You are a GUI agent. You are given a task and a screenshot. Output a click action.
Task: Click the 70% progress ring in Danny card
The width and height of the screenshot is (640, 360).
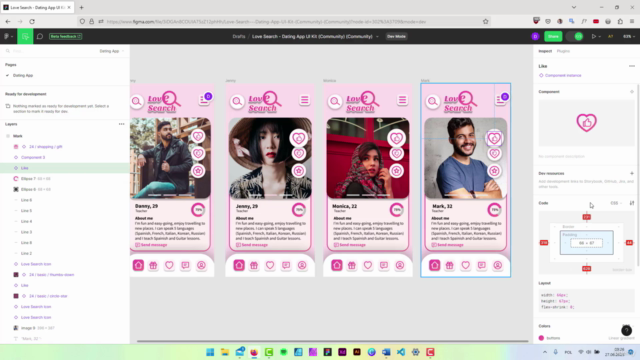(x=198, y=210)
